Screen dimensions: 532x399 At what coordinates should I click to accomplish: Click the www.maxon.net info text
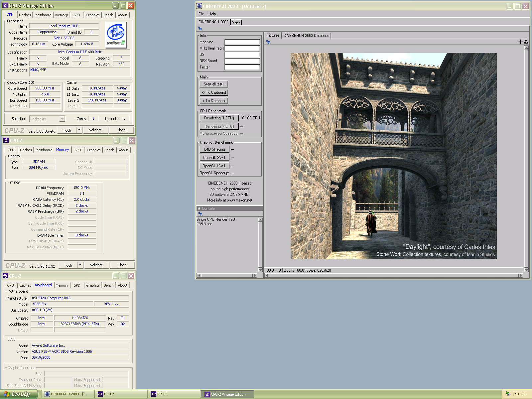point(239,200)
